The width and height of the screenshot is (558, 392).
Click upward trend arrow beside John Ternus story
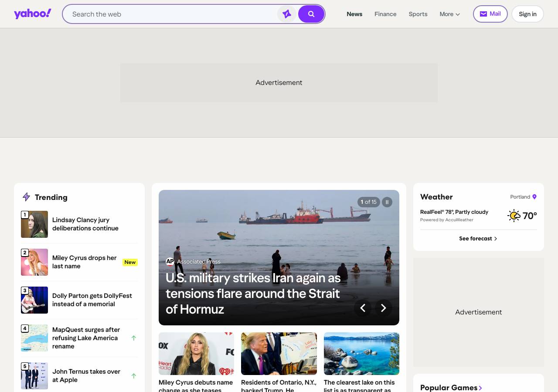134,376
